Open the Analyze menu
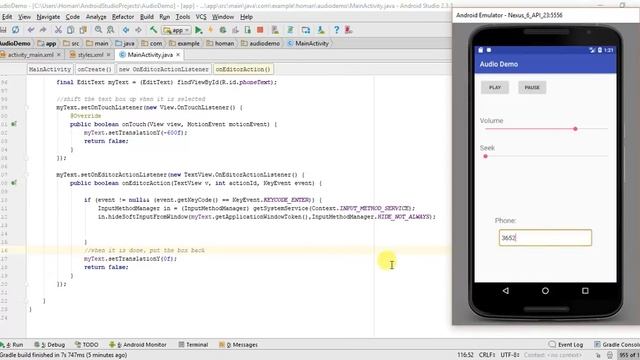 click(96, 17)
